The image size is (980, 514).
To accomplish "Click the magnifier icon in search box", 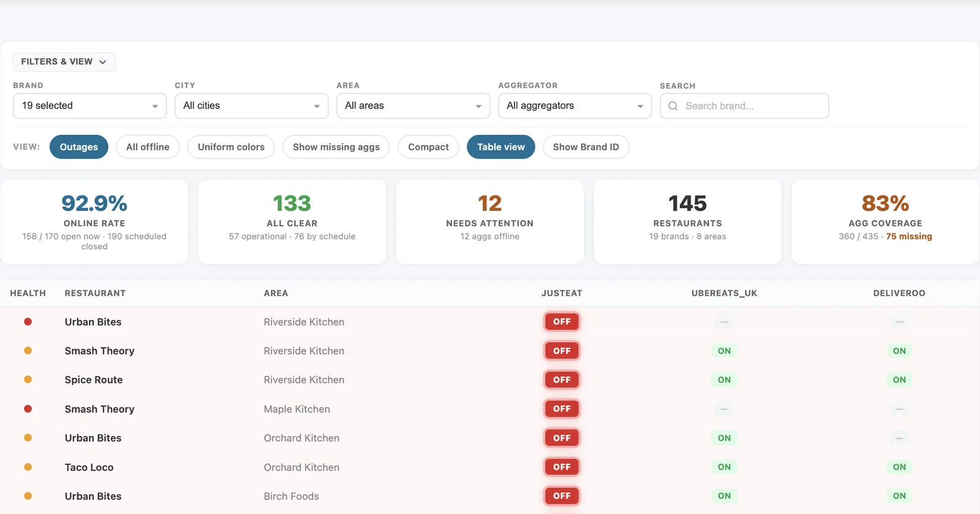I will (673, 106).
